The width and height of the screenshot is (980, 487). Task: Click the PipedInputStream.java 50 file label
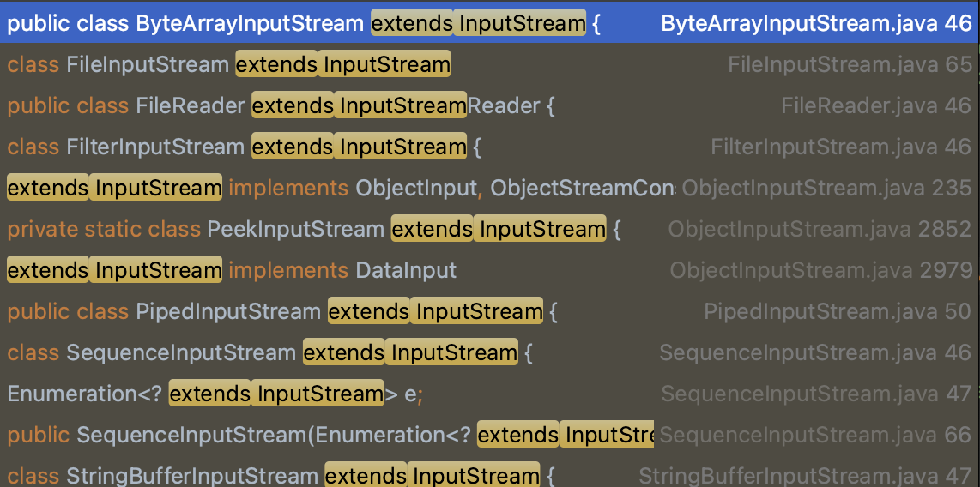pos(838,311)
